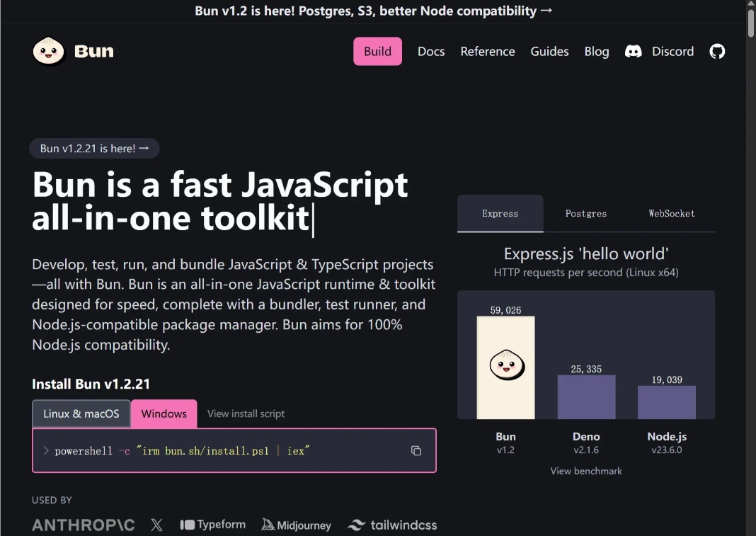
Task: Open the 'Bun v1.2.21 is here!' pill link
Action: (95, 149)
